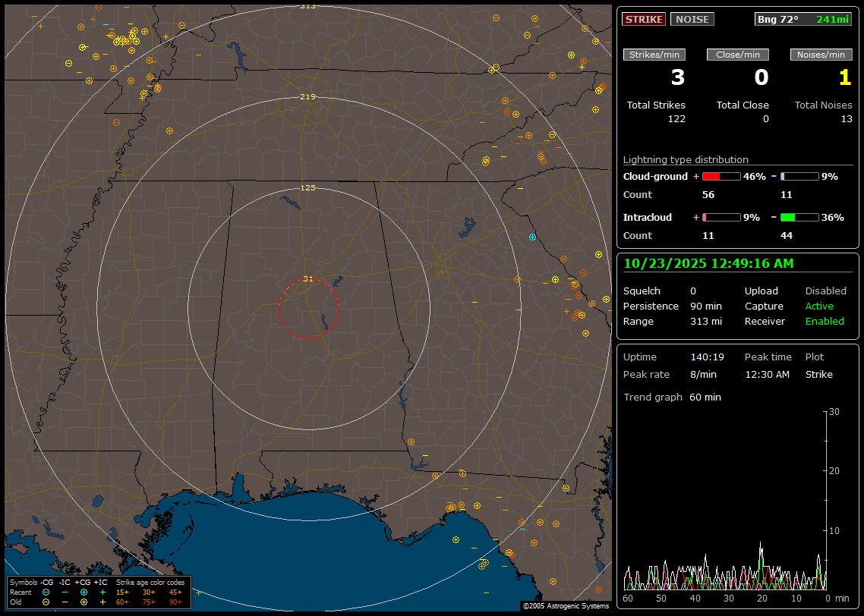This screenshot has width=864, height=616.
Task: Click the Capture Active status text
Action: click(x=819, y=306)
